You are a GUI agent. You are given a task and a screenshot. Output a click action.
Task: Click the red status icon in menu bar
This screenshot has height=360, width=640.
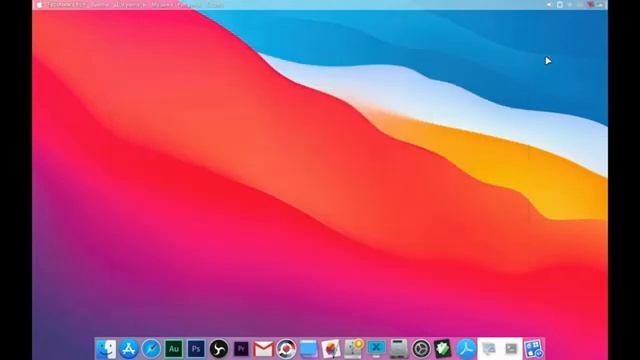[590, 5]
